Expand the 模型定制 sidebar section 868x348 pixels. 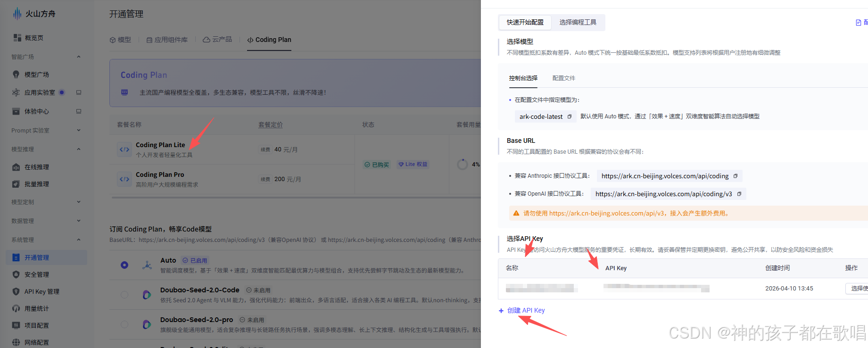(x=79, y=202)
